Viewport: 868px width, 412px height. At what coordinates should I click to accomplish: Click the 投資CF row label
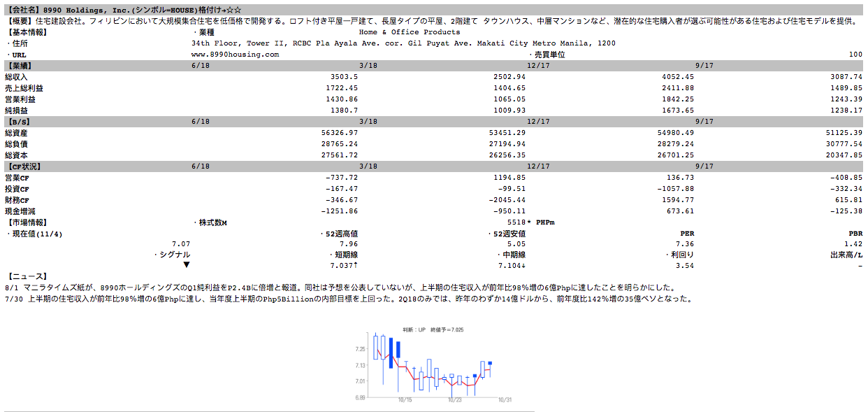click(x=17, y=189)
